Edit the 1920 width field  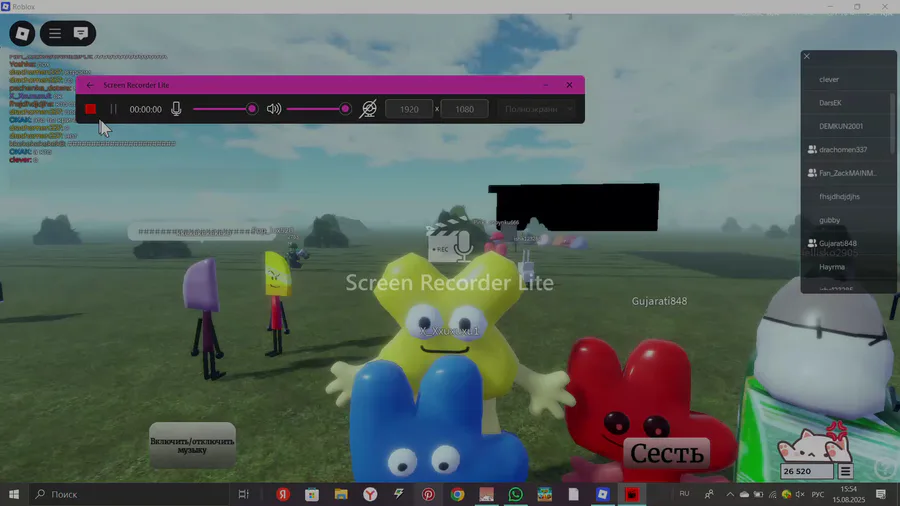(x=409, y=109)
